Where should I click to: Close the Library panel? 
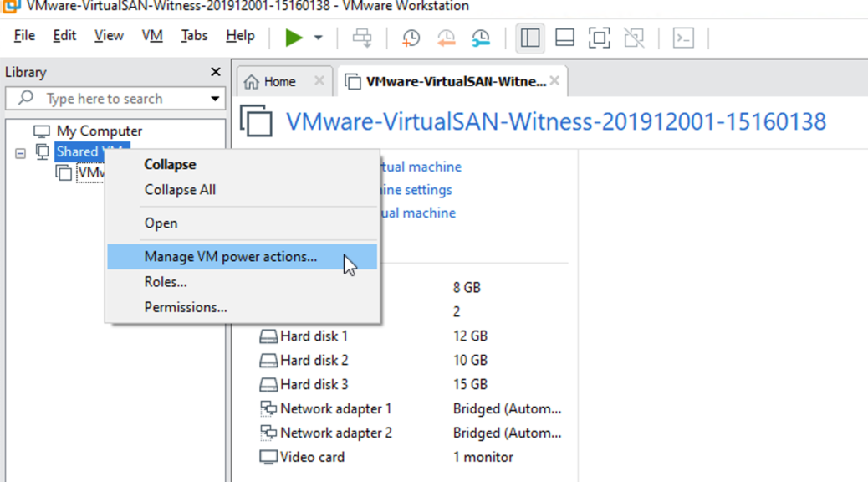(215, 73)
